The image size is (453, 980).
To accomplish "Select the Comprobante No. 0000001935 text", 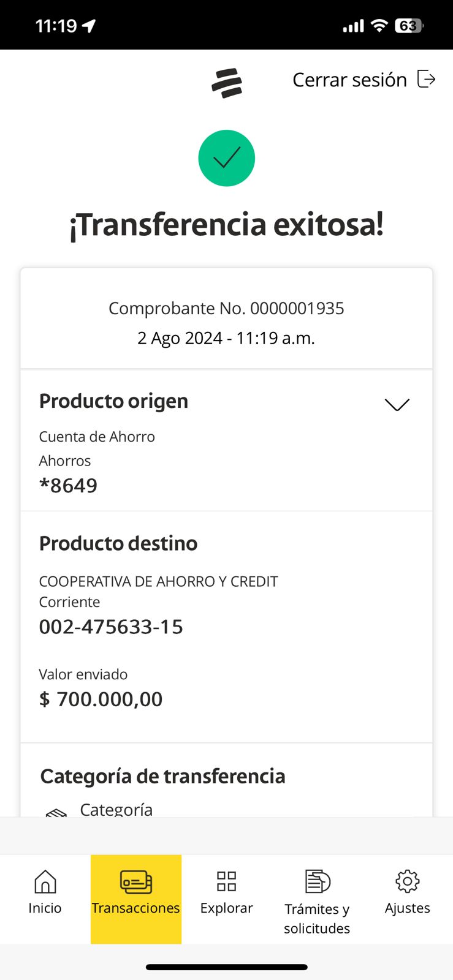I will click(x=226, y=308).
